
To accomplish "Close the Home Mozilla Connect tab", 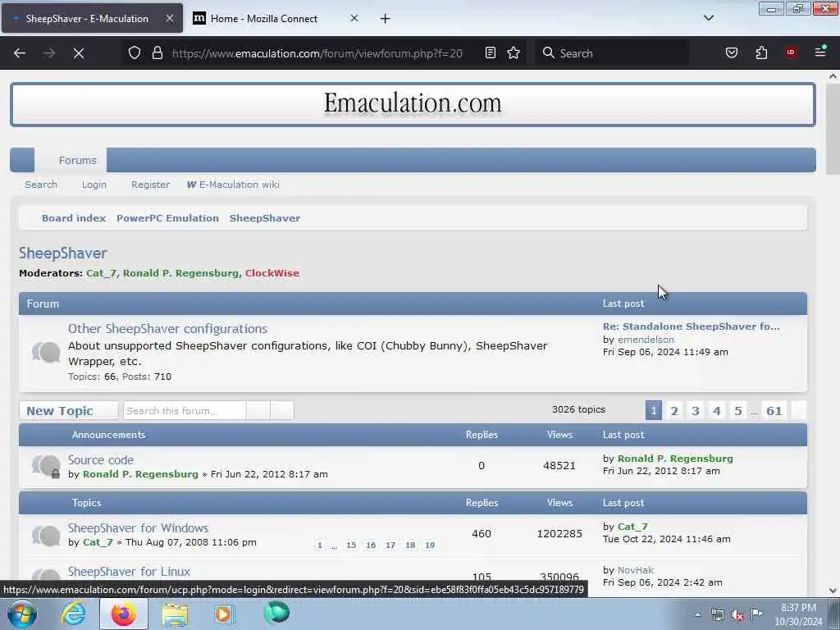I will pyautogui.click(x=354, y=18).
